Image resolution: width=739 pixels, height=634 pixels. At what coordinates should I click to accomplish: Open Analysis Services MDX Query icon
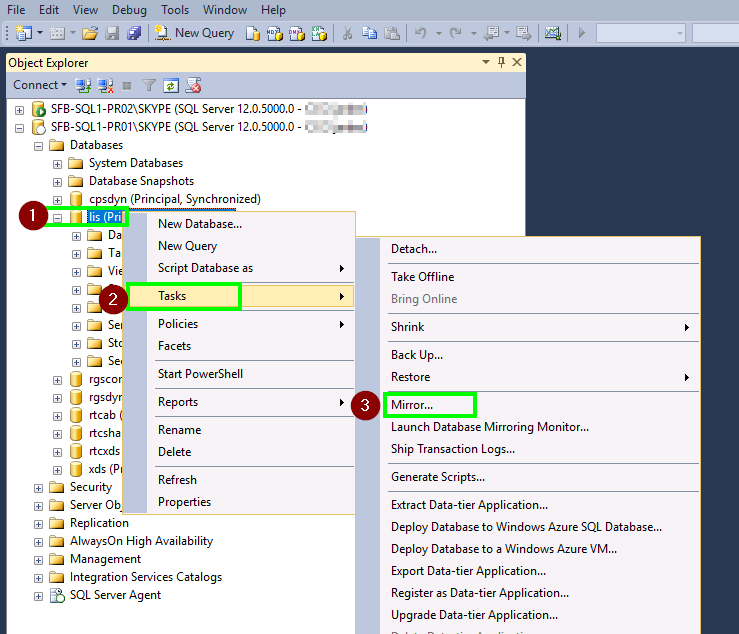[275, 33]
